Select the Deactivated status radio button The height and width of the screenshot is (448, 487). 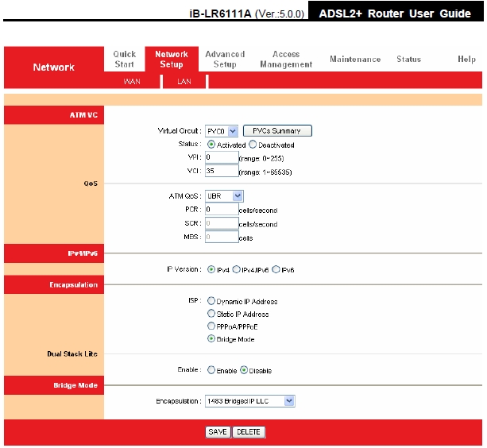[253, 145]
